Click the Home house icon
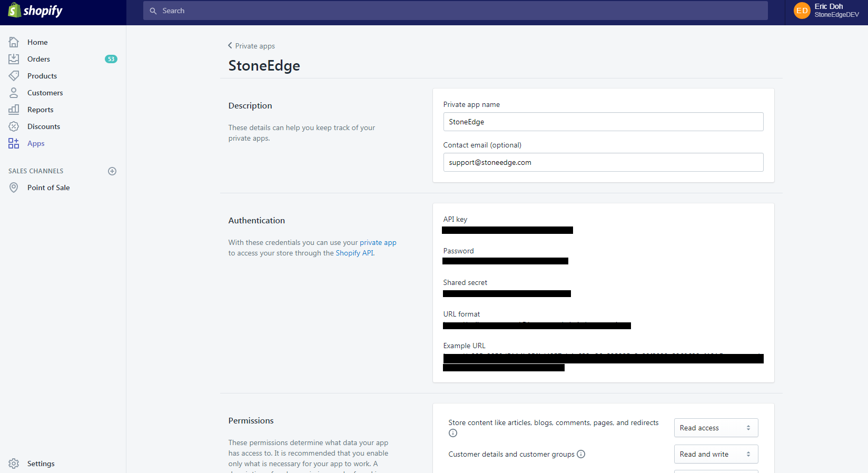 click(14, 42)
